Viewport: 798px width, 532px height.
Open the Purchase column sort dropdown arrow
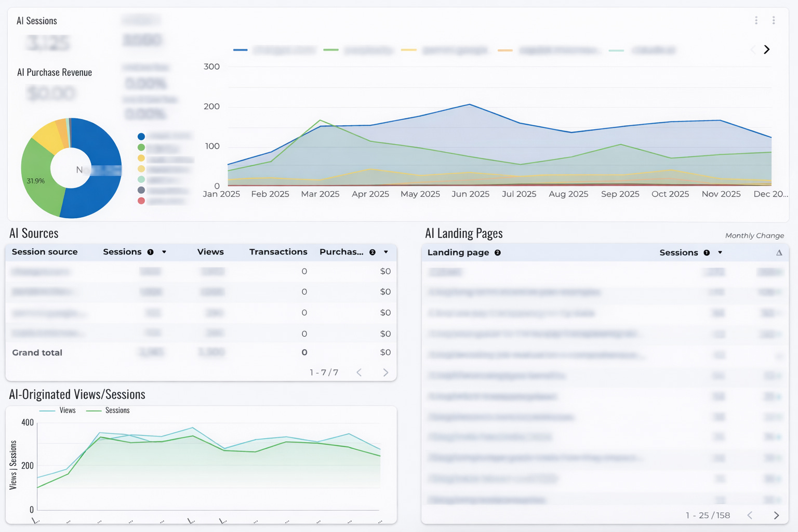[x=386, y=252]
